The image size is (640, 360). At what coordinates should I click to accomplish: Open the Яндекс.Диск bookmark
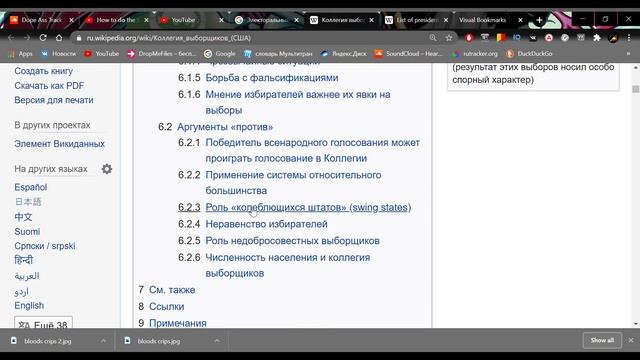point(343,54)
